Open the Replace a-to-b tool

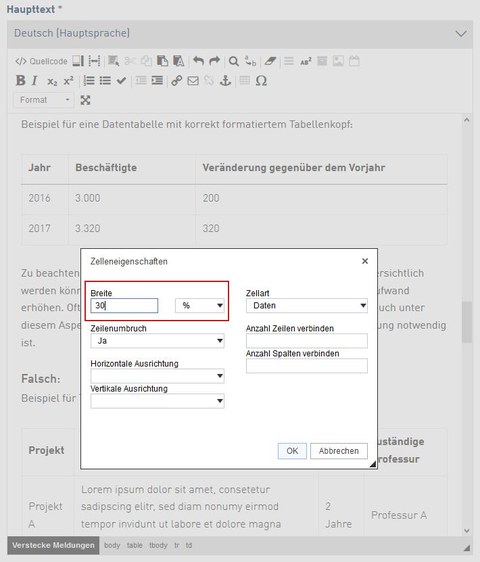[250, 61]
